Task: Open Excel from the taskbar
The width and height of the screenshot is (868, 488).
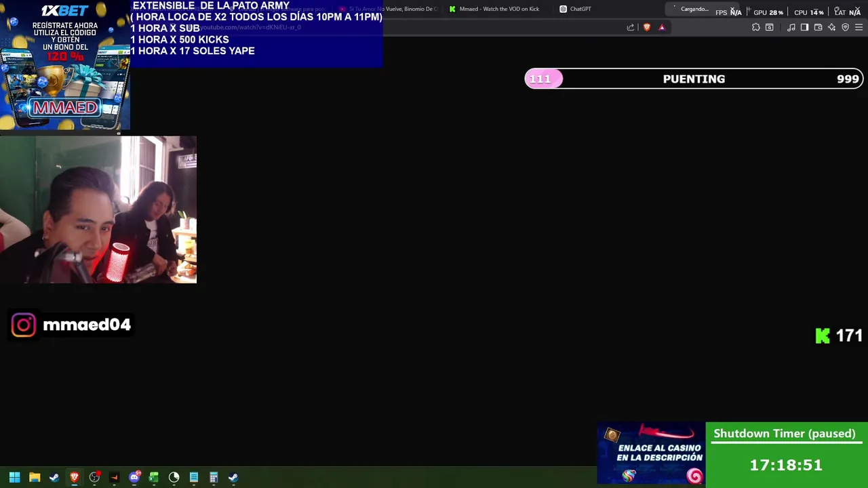Action: click(x=154, y=477)
